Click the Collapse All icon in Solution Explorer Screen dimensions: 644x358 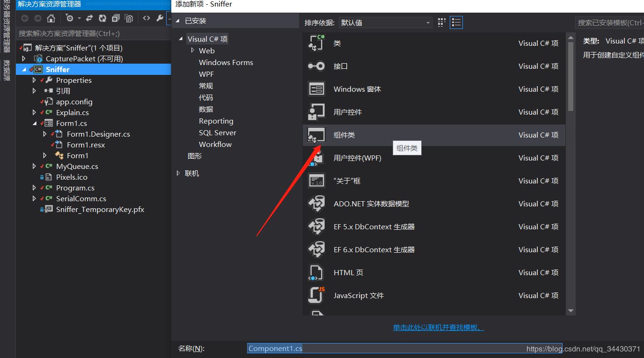click(x=116, y=18)
